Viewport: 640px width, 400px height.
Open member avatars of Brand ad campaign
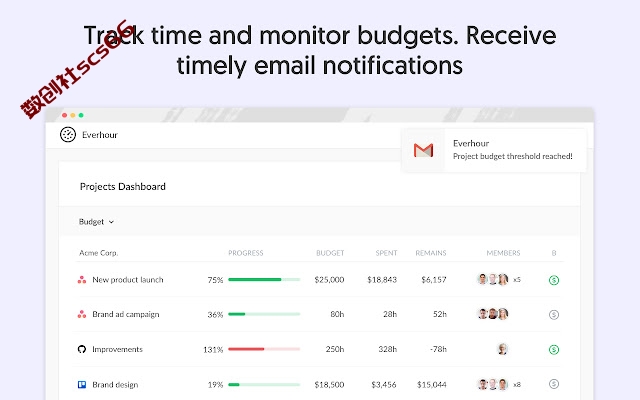[493, 314]
